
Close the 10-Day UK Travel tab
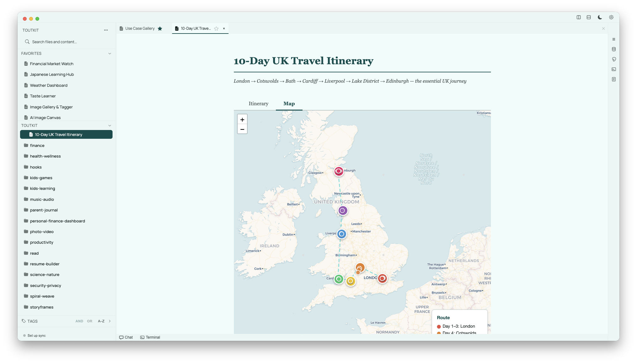coord(224,29)
